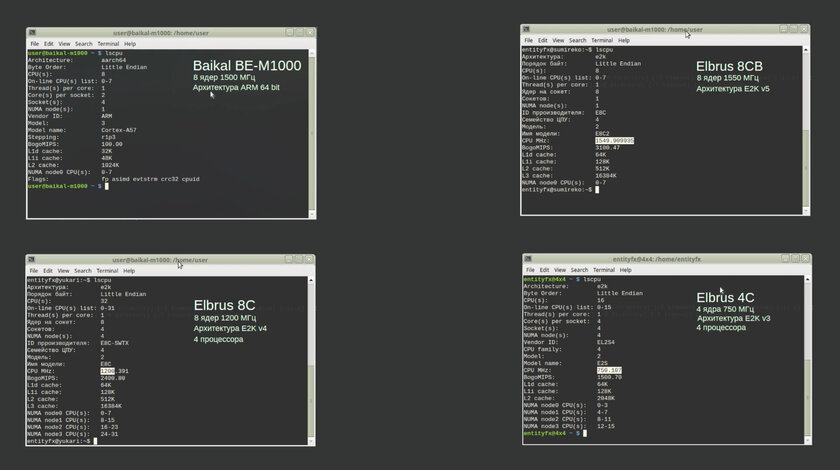This screenshot has width=840, height=470.
Task: Maximize the Elbrus 8CB terminal window
Action: click(x=793, y=29)
